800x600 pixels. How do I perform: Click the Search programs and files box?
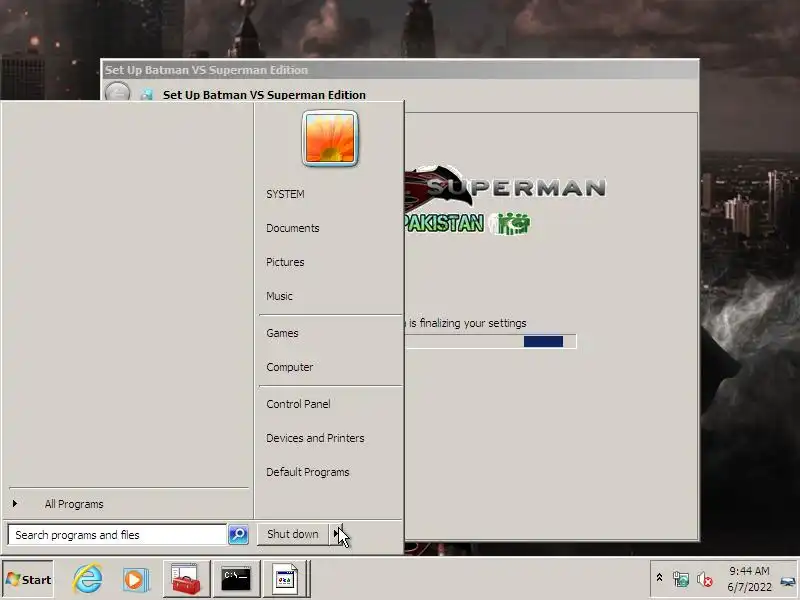coord(117,535)
